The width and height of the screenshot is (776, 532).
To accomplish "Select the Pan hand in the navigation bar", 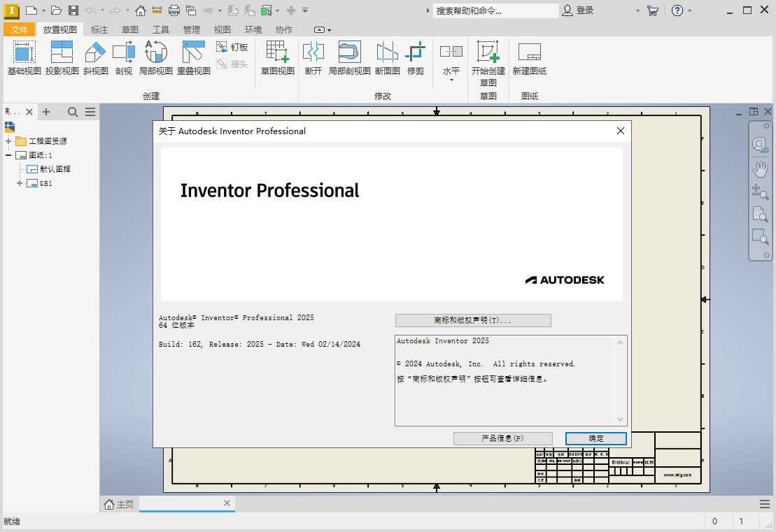I will [x=760, y=168].
